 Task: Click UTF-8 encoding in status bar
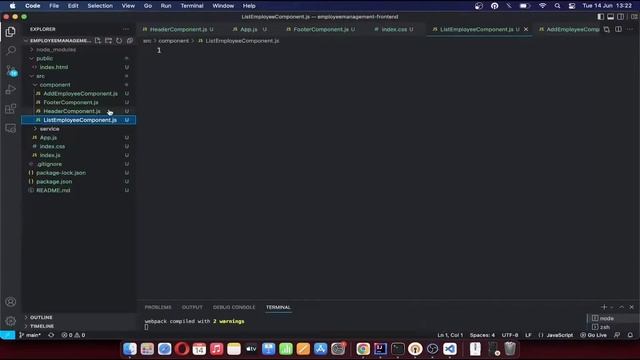(x=510, y=335)
